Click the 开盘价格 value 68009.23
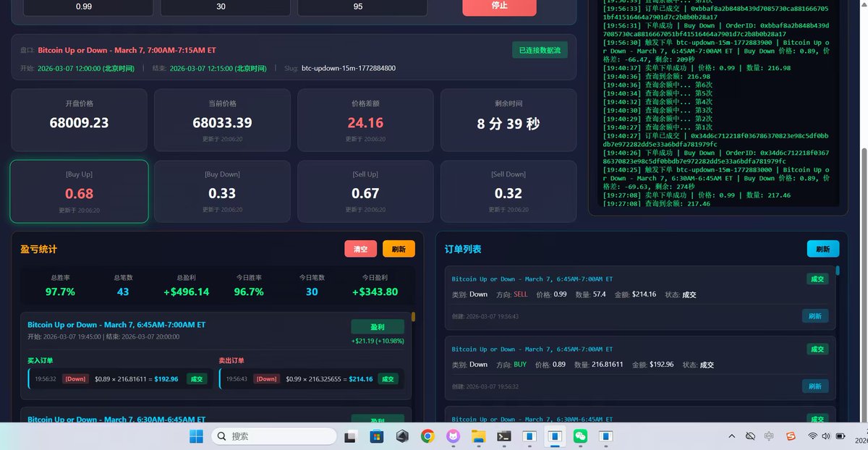The width and height of the screenshot is (868, 450). [x=79, y=123]
